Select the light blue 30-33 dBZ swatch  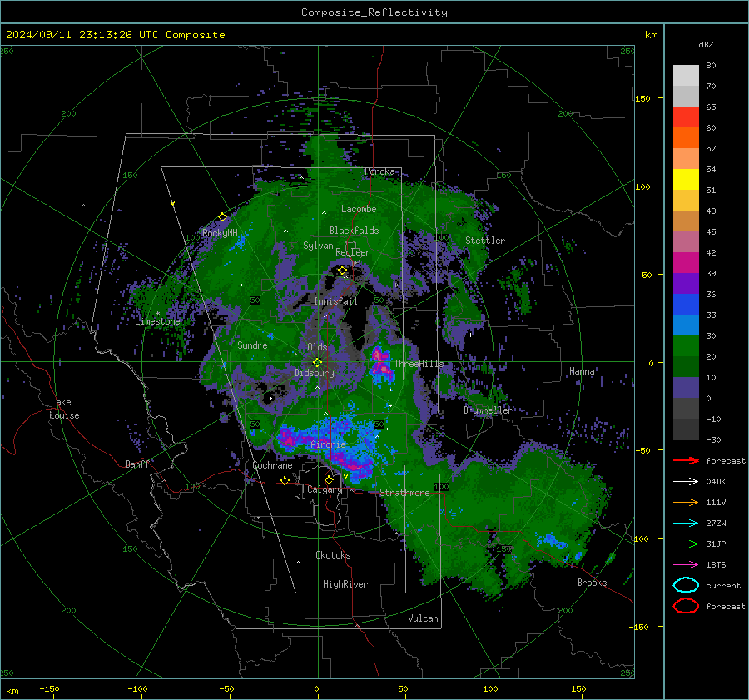(686, 325)
